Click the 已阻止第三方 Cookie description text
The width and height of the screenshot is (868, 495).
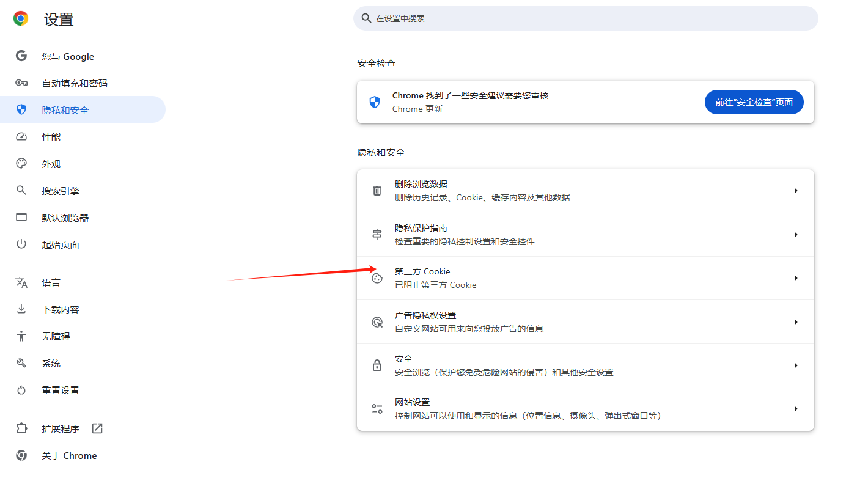click(x=435, y=285)
